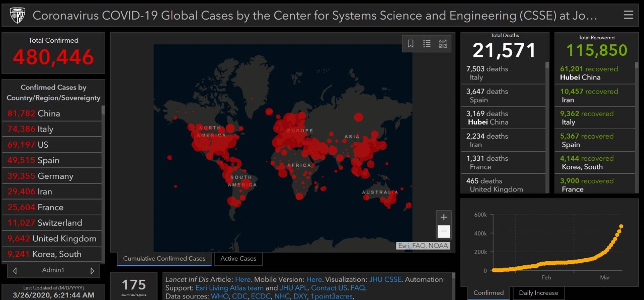644x300 pixels.
Task: Click the Johns Hopkins shield logo
Action: click(x=17, y=16)
